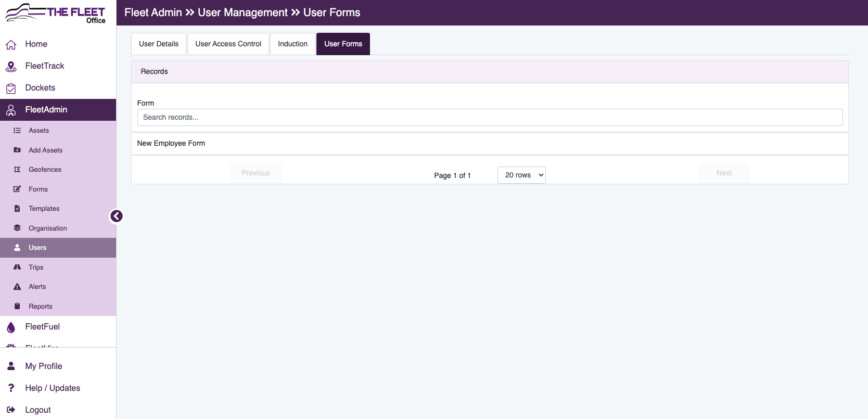Click the Records panel heading
Screen dimensions: 868x419
(x=155, y=72)
